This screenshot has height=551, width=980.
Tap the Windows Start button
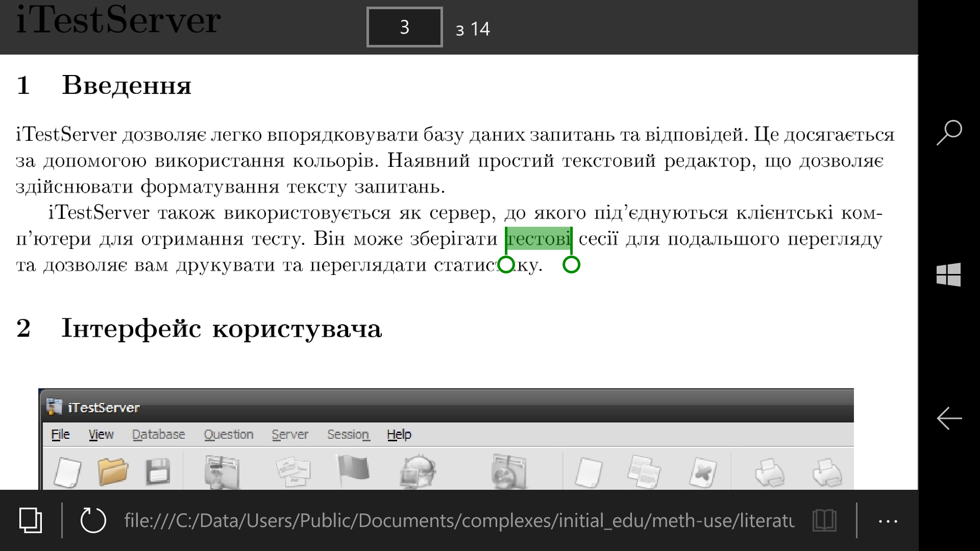coord(949,274)
